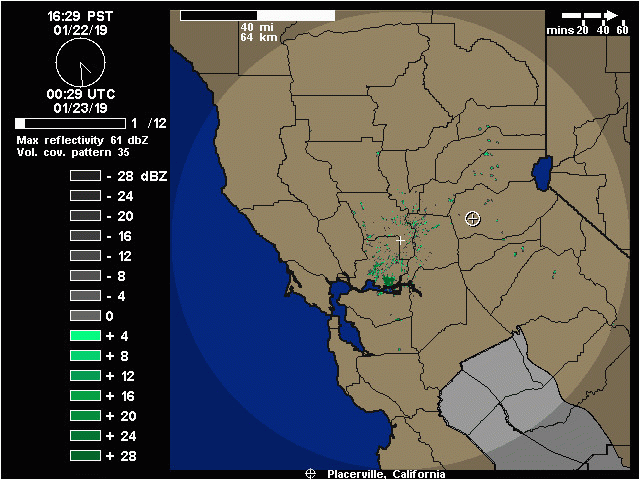Select the -24 dBZ color swatch
Screen dimensions: 640x480
85,196
